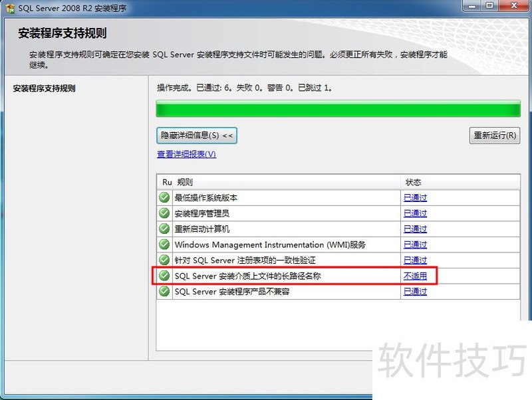Click the green check beside 最低操作系统版本
The image size is (532, 400).
pyautogui.click(x=164, y=197)
